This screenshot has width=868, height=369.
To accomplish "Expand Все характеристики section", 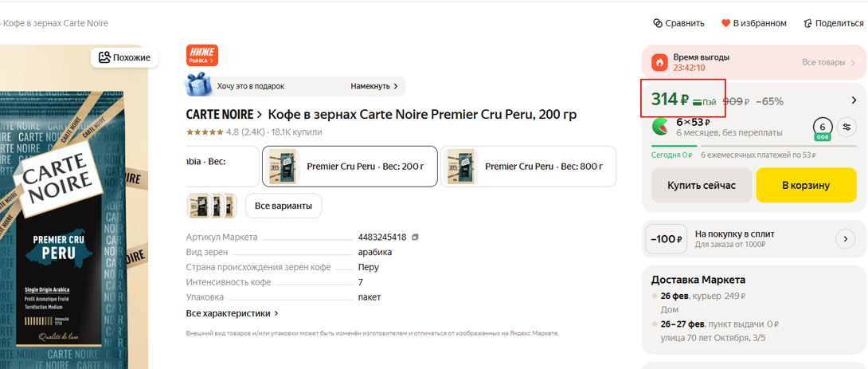I will 232,313.
